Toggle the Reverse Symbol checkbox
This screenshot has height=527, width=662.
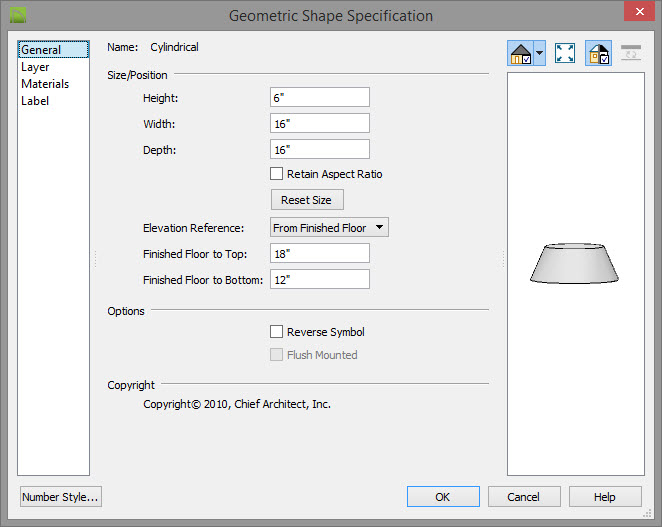click(277, 331)
